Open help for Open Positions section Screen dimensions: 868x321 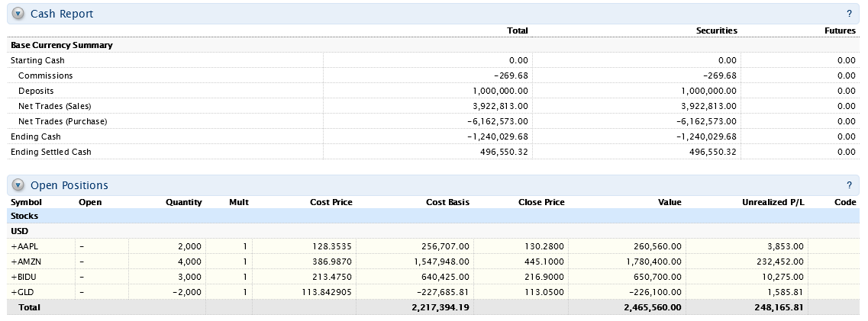[x=849, y=185]
